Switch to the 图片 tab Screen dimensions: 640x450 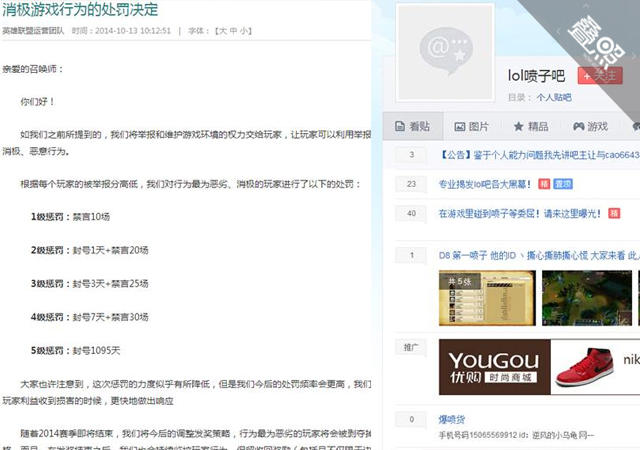click(471, 127)
